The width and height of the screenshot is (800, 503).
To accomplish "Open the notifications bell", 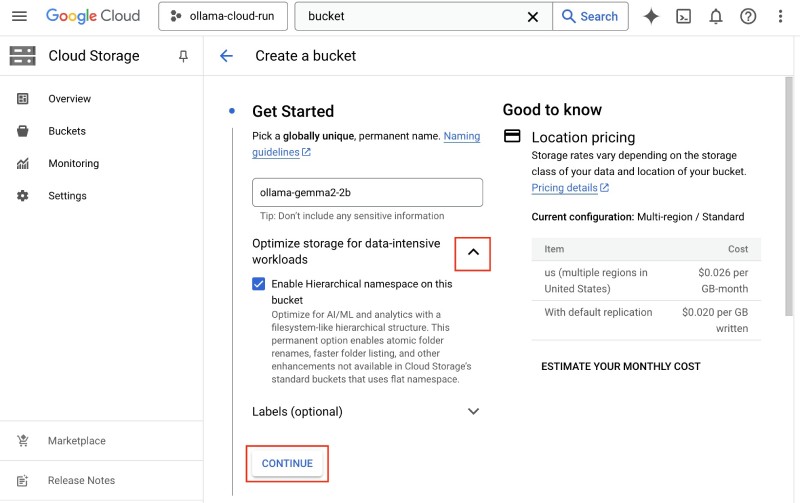I will click(715, 16).
